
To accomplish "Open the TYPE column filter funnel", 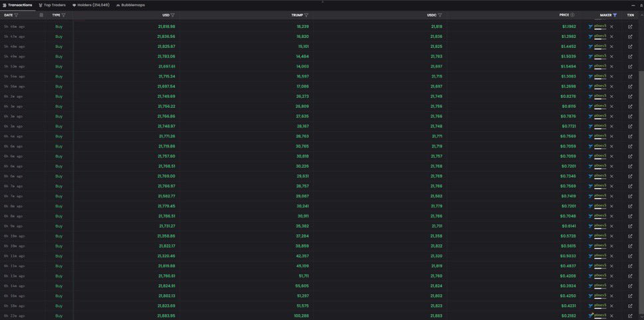I will (63, 15).
